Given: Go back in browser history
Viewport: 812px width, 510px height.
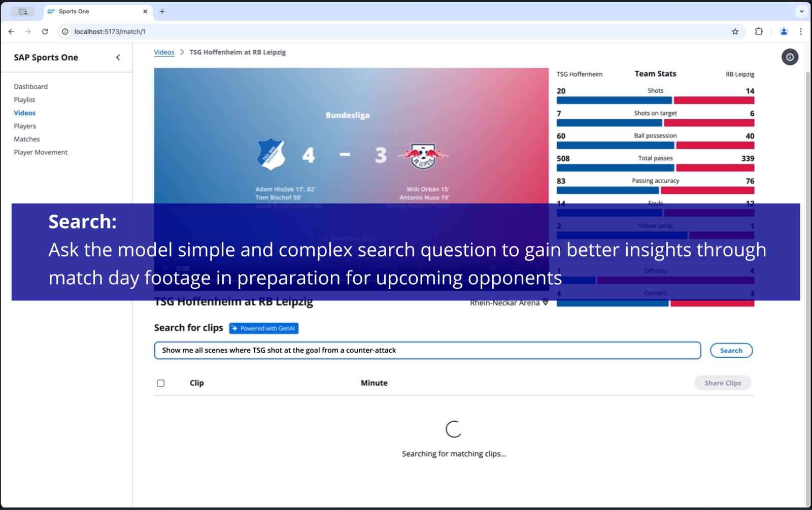Looking at the screenshot, I should [11, 31].
